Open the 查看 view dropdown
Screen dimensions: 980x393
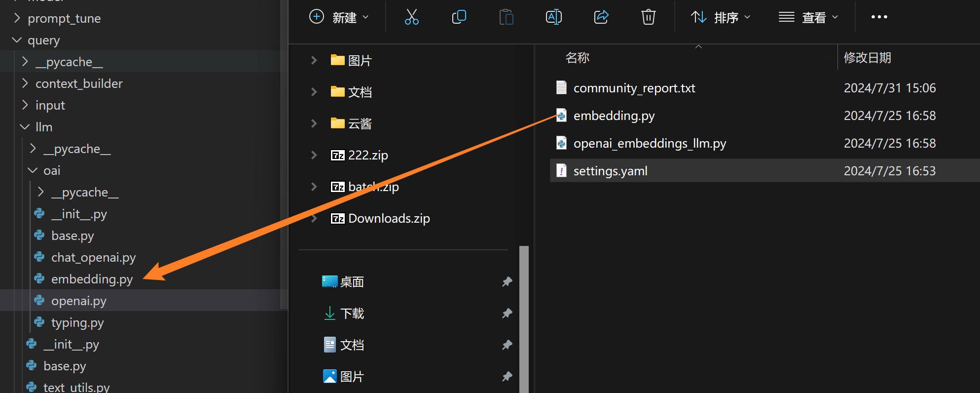[808, 17]
